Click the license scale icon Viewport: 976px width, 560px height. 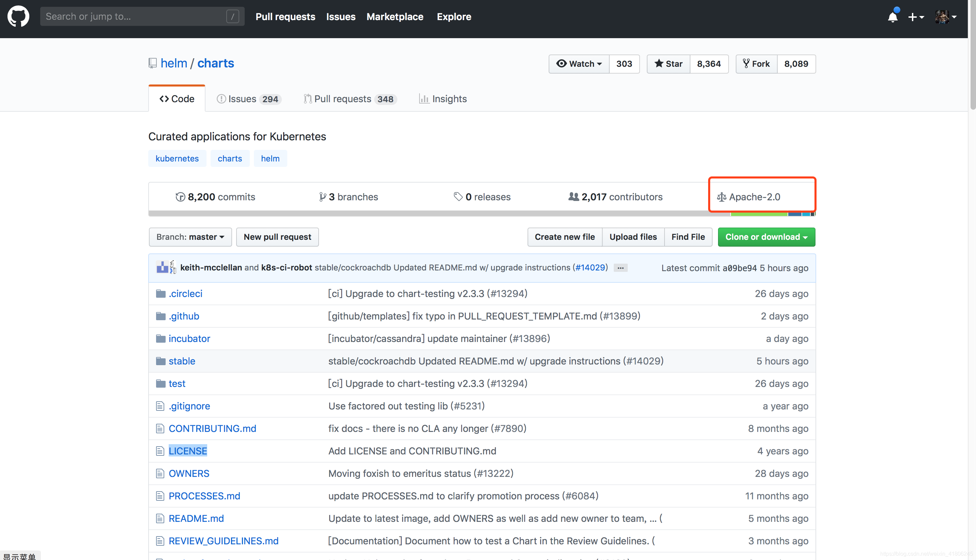pyautogui.click(x=721, y=197)
